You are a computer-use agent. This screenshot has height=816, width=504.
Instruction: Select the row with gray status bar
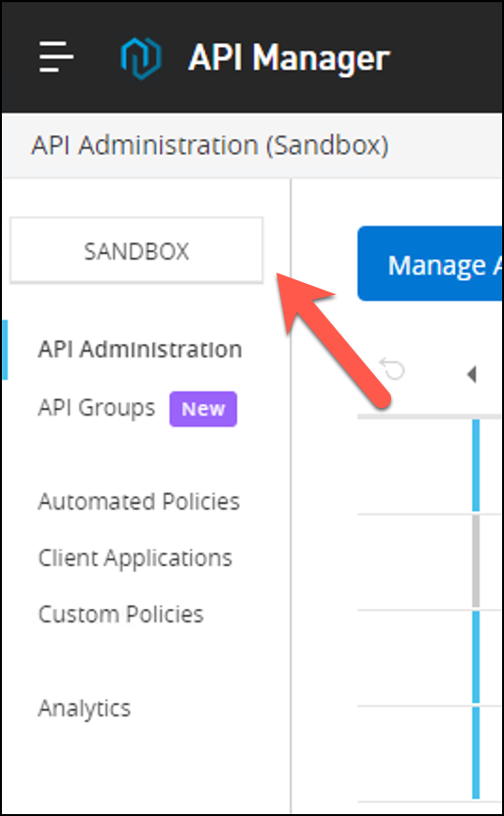(x=430, y=561)
